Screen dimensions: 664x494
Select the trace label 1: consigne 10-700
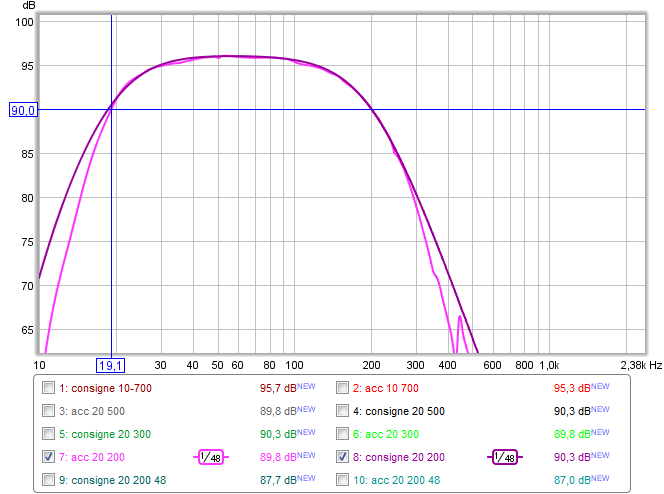coord(106,388)
